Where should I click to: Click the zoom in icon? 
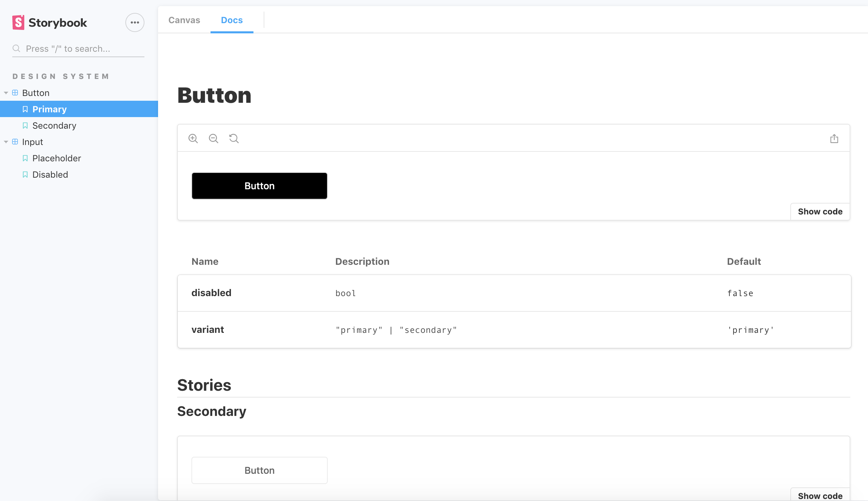coord(193,138)
